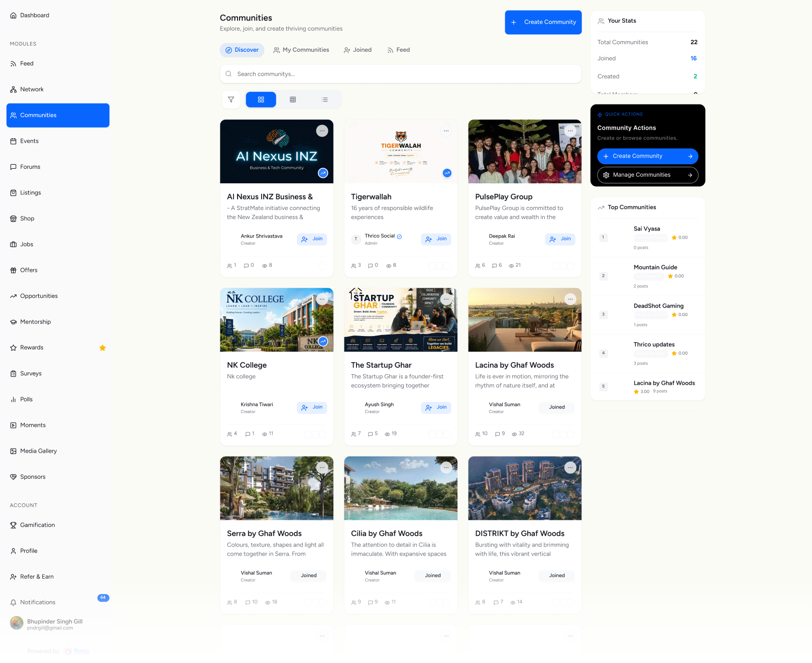Open options menu on Serra by Ghaf Woods card
This screenshot has width=812, height=663.
pyautogui.click(x=322, y=468)
